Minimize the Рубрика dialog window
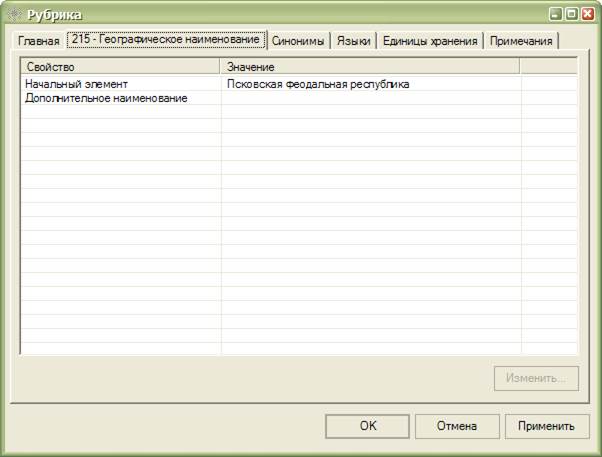Screen dimensions: 602x457 click(x=556, y=15)
